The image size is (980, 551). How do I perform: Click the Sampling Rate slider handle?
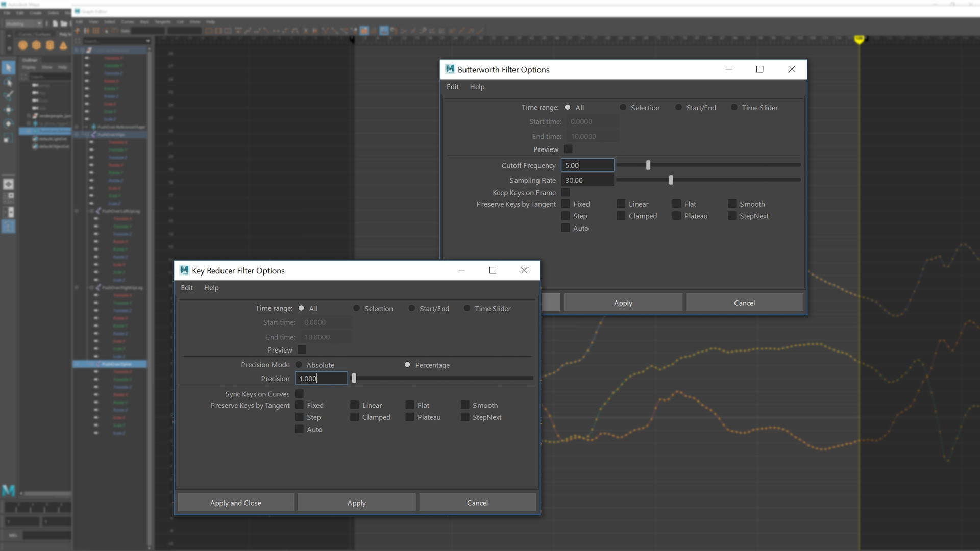[671, 180]
